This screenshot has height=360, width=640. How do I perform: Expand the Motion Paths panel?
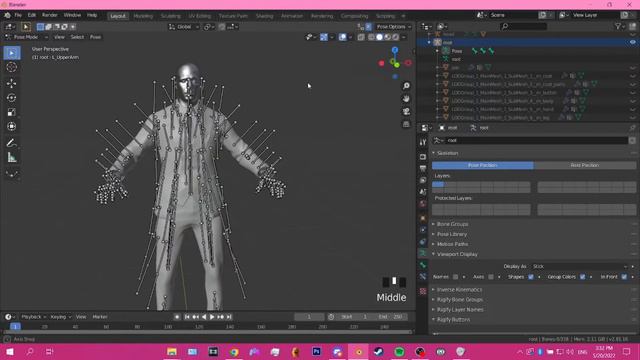pyautogui.click(x=452, y=244)
